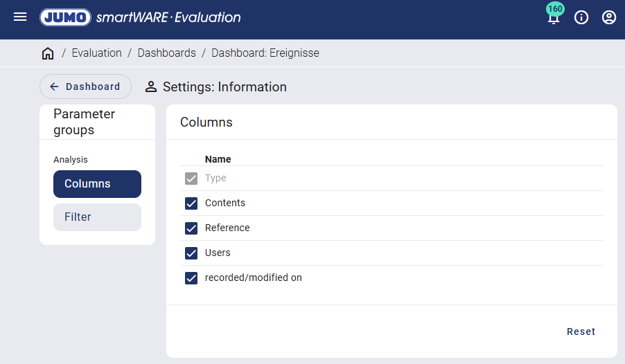Click the person icon beside Settings: Information
Image resolution: width=625 pixels, height=364 pixels.
(x=151, y=87)
